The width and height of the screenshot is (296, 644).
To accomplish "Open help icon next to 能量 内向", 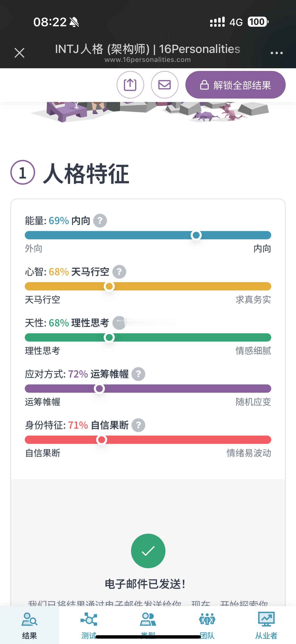I will click(100, 221).
